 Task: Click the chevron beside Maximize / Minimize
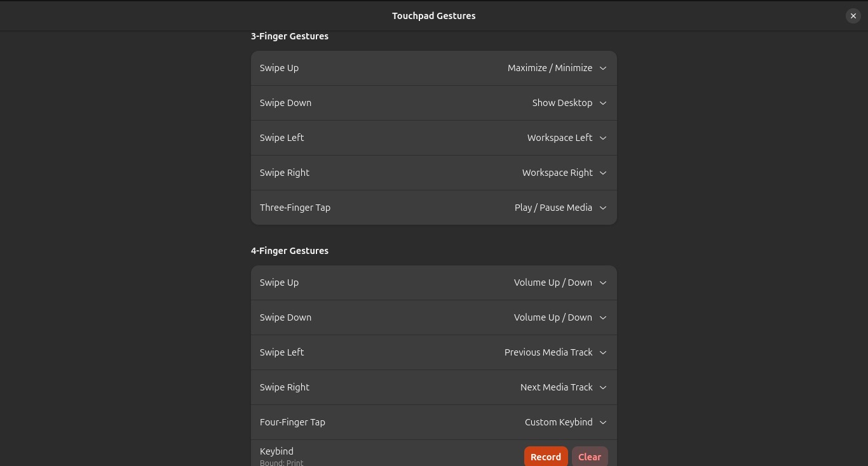(603, 68)
